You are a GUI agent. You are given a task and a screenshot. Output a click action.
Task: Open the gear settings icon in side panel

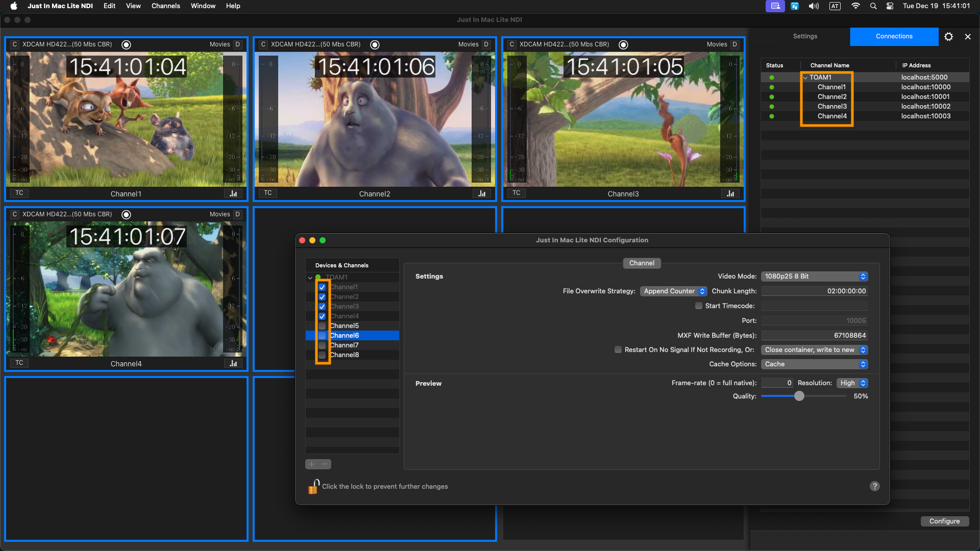coord(948,37)
